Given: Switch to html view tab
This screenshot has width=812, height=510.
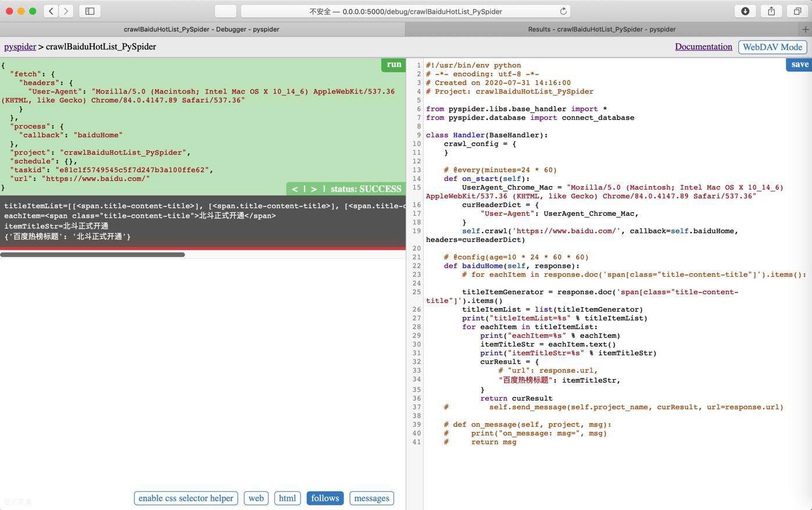Looking at the screenshot, I should point(287,498).
